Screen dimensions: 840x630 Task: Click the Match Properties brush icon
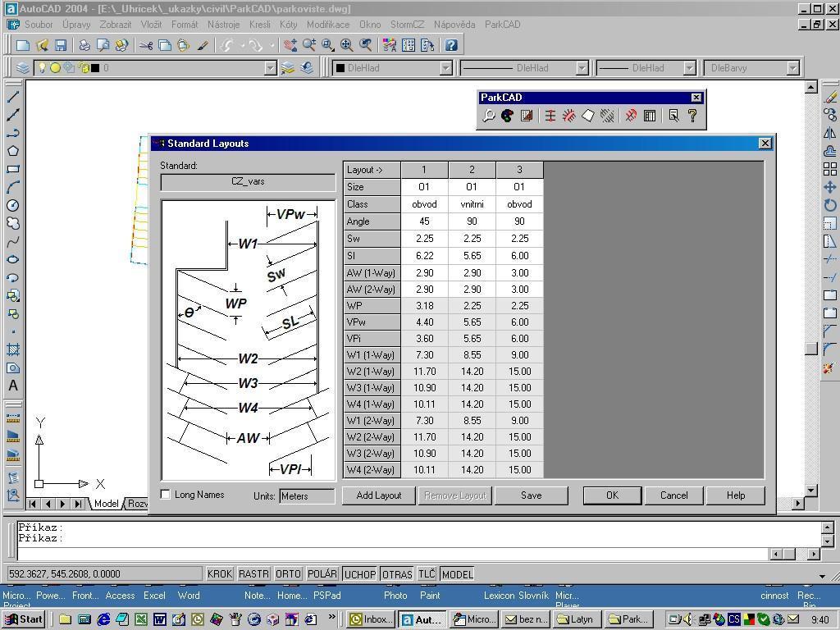coord(203,46)
